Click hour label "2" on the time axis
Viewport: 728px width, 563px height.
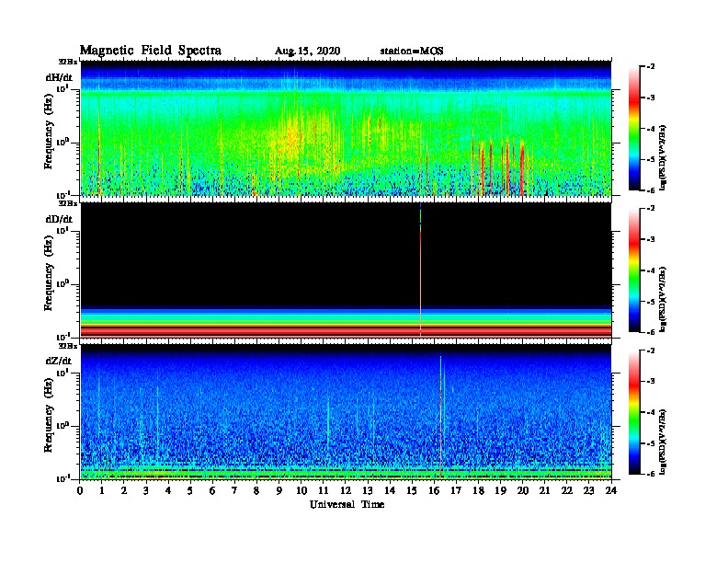click(x=124, y=490)
